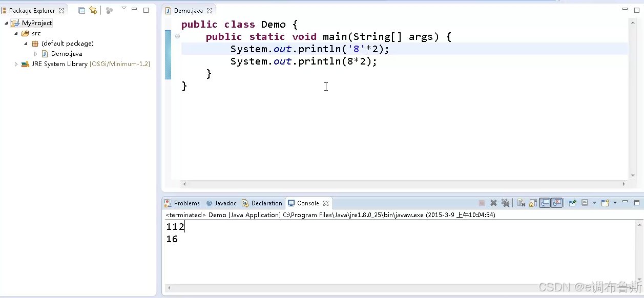Close the Console tab
The height and width of the screenshot is (298, 644).
[325, 203]
